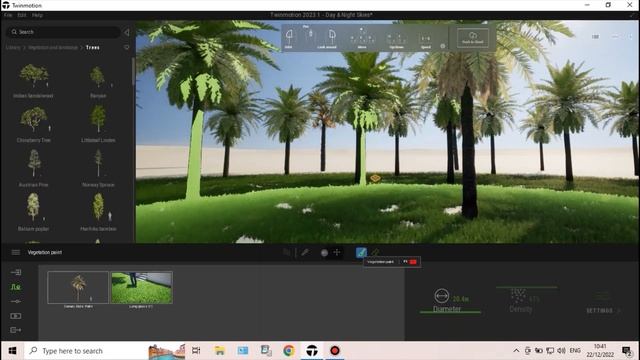Go to Library breadcrumb root
This screenshot has height=360, width=640.
coord(13,47)
